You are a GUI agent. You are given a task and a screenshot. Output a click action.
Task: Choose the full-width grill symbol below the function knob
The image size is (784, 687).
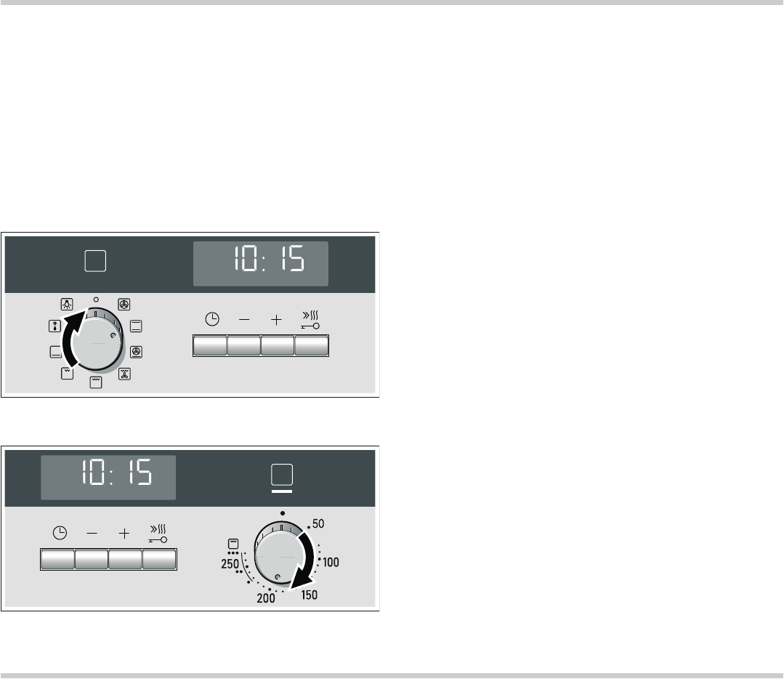[95, 383]
